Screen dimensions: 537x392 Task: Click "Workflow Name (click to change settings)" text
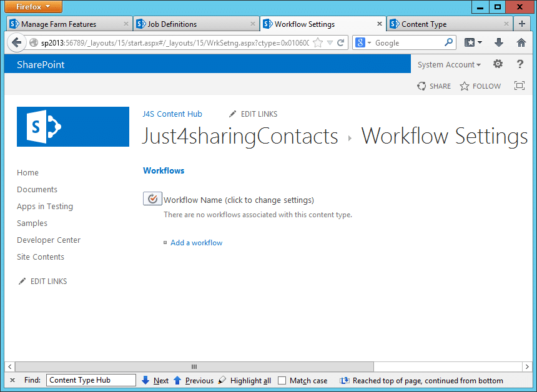click(x=239, y=200)
